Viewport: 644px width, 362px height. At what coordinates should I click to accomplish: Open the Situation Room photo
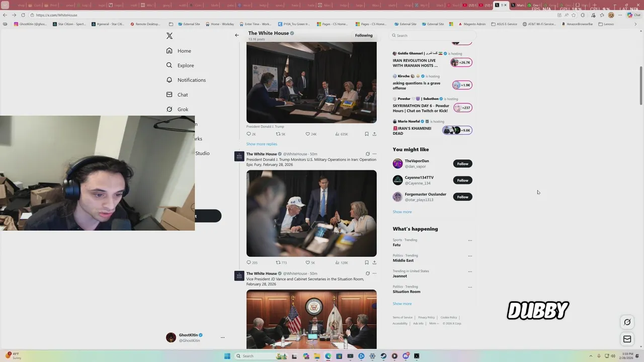311,319
